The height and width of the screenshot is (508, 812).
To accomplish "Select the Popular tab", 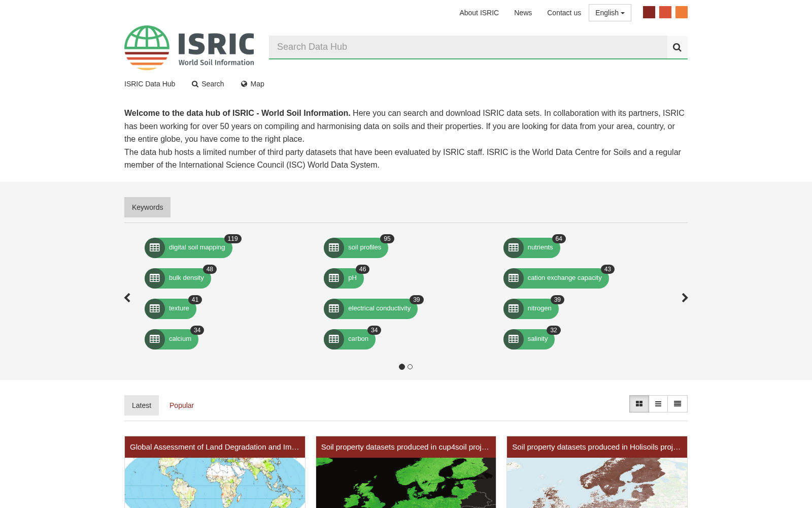I will pos(182,405).
